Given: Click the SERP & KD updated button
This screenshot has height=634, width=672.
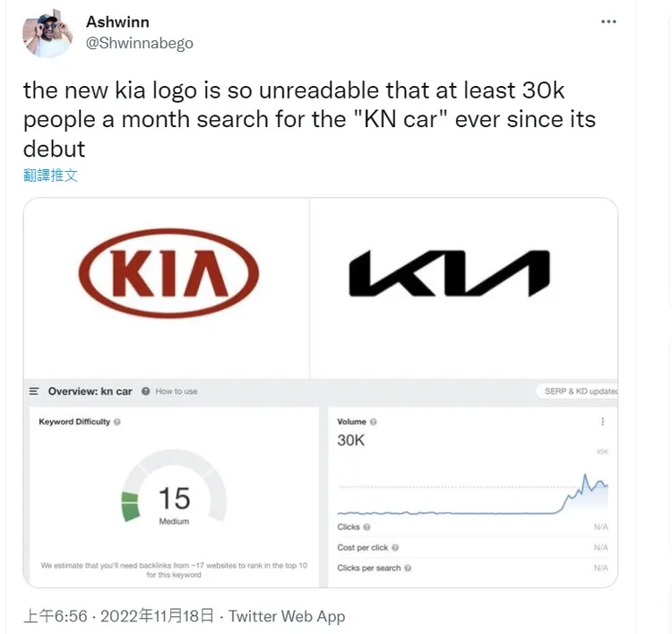Looking at the screenshot, I should [579, 391].
